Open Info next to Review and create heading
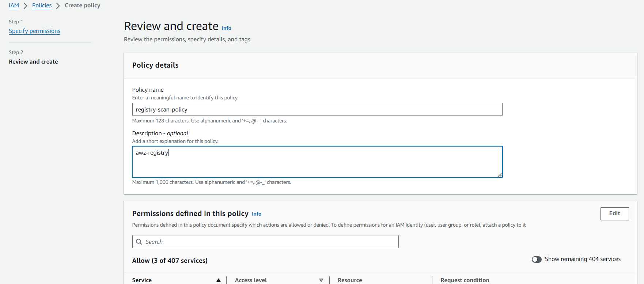Image resolution: width=644 pixels, height=284 pixels. point(226,28)
